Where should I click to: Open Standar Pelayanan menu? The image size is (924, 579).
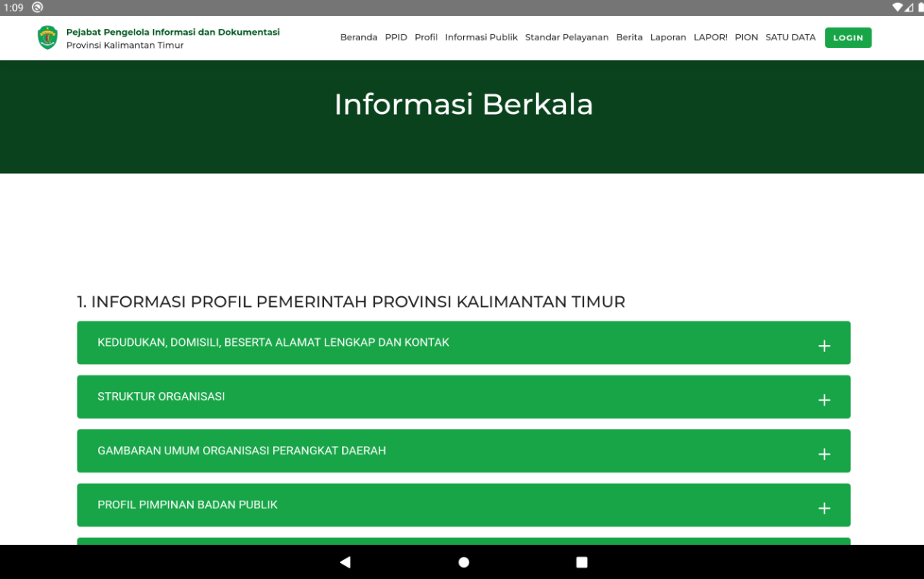[x=567, y=37]
